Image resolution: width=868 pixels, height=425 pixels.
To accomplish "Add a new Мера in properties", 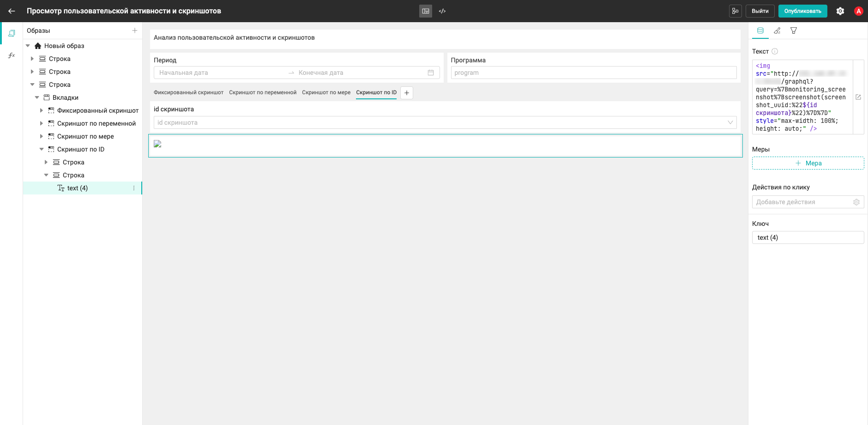I will 808,163.
